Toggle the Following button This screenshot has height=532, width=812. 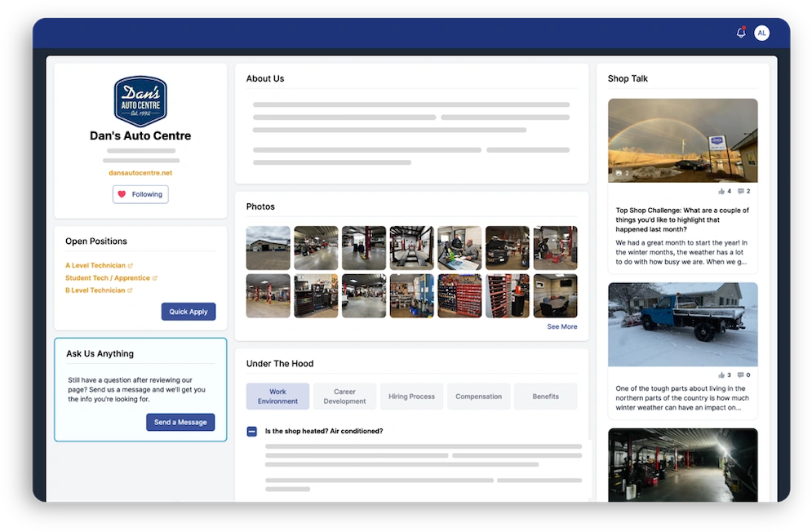tap(140, 194)
